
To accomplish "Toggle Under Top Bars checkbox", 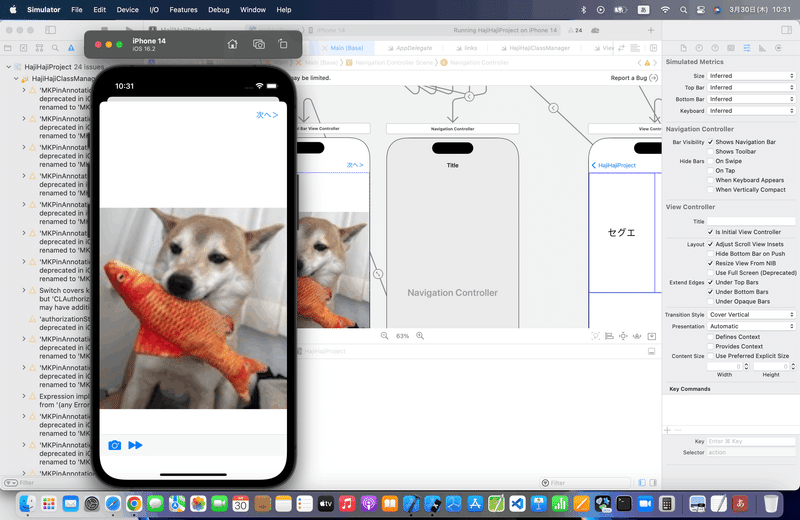I will 710,282.
